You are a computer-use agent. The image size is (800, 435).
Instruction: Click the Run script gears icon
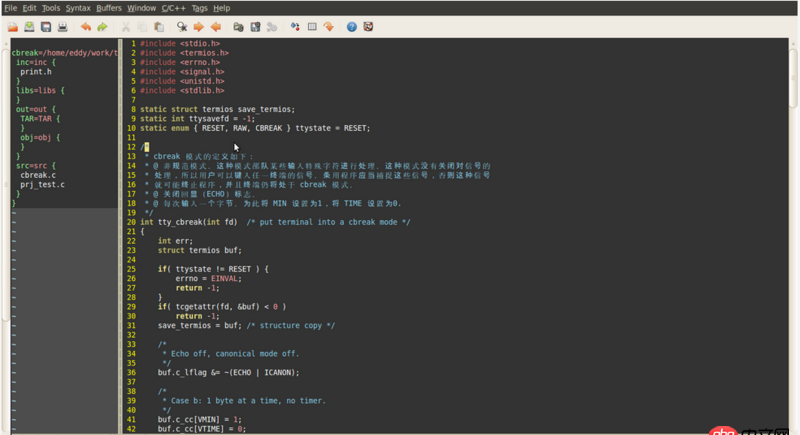(x=271, y=27)
